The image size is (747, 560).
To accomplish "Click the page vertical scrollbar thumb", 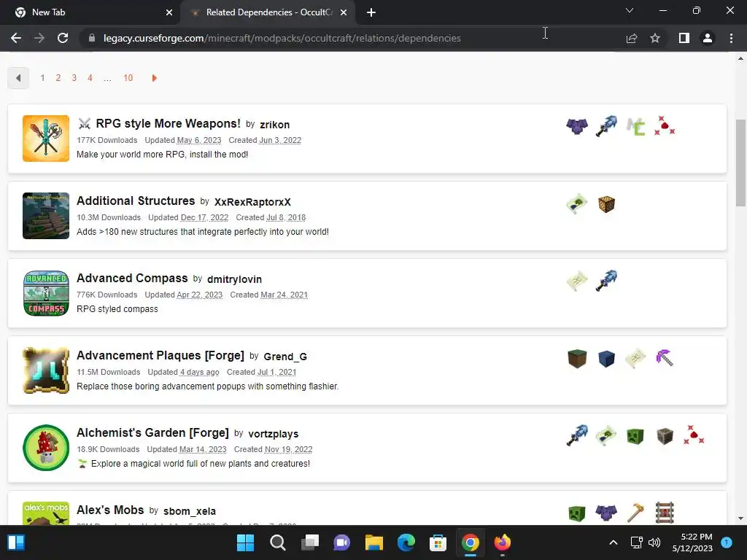I will [x=740, y=163].
